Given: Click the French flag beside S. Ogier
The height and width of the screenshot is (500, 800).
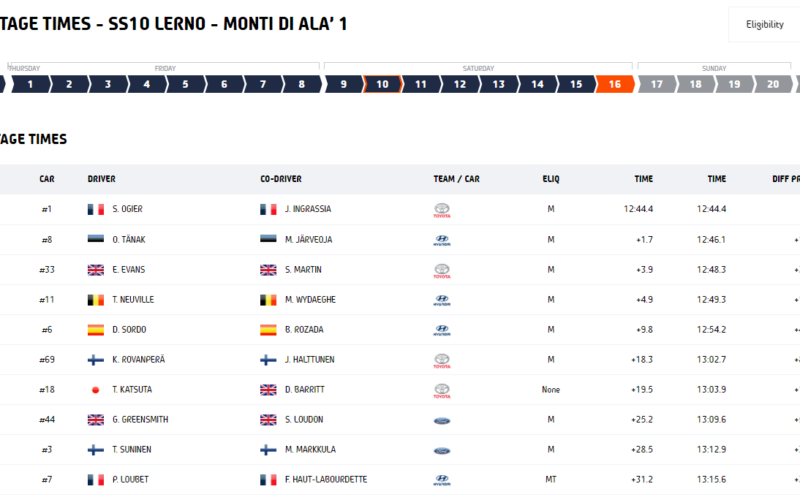Looking at the screenshot, I should click(95, 209).
